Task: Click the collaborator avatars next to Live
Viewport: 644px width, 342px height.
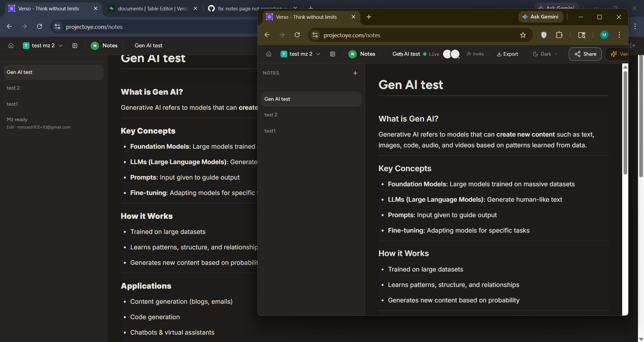Action: (x=451, y=54)
